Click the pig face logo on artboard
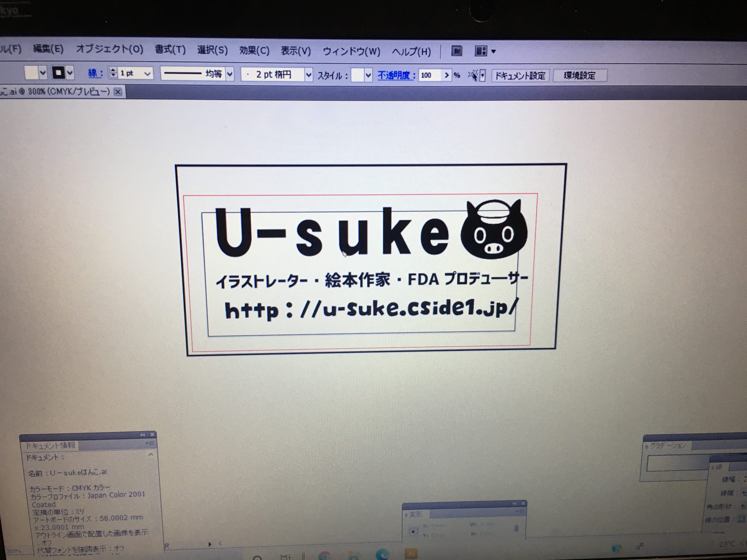The width and height of the screenshot is (747, 560). (493, 229)
